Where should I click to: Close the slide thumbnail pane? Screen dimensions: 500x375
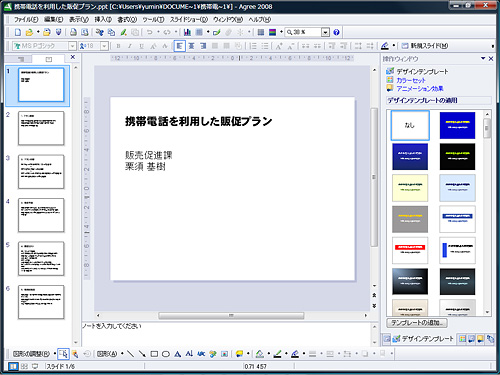(x=73, y=57)
